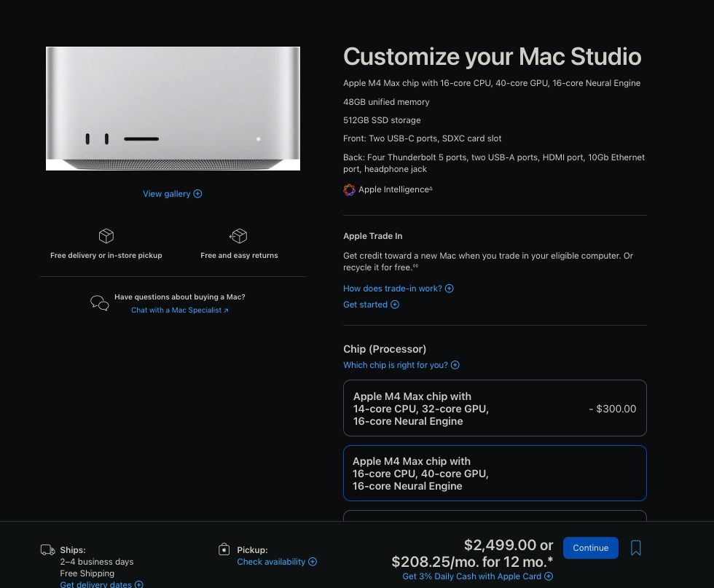This screenshot has width=714, height=588.
Task: Open Which chip is right for you
Action: 401,365
